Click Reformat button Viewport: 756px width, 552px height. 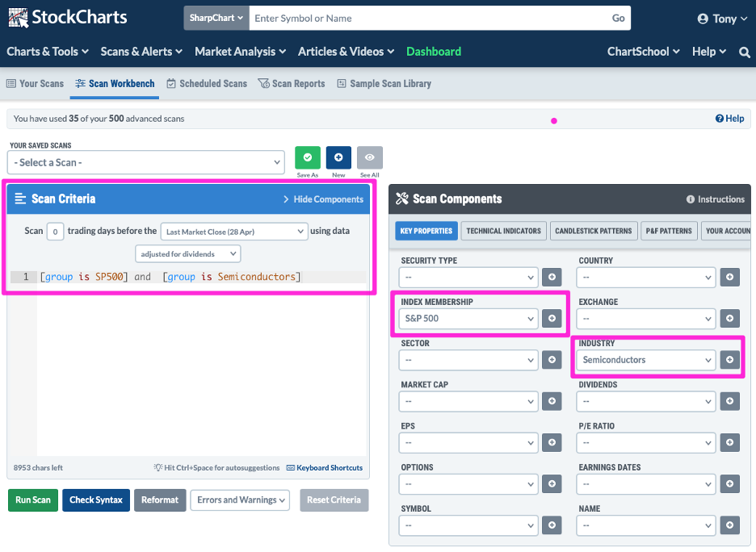160,500
